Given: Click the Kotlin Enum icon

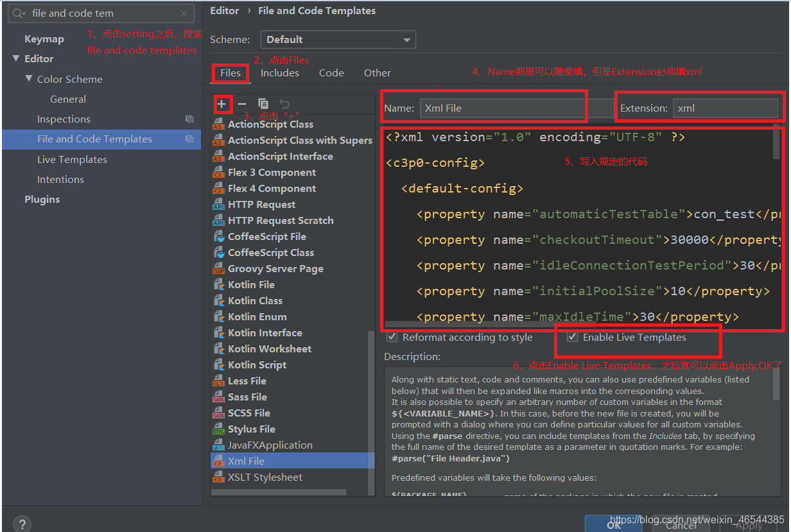Looking at the screenshot, I should (x=218, y=317).
